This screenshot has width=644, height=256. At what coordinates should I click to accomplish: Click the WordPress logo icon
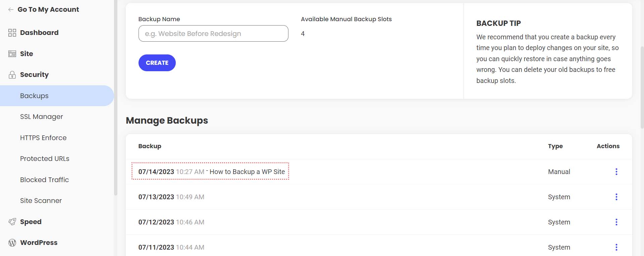coord(12,243)
